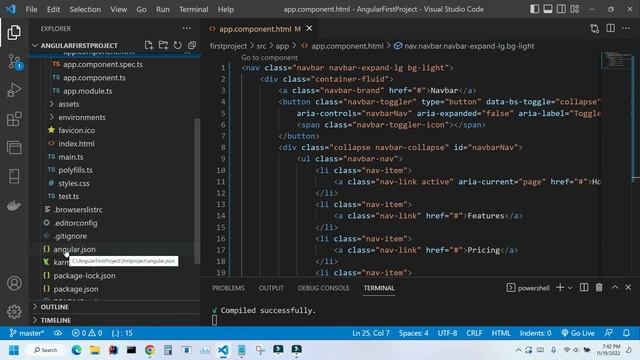This screenshot has height=360, width=640.
Task: Open the Extensions view
Action: point(14,119)
